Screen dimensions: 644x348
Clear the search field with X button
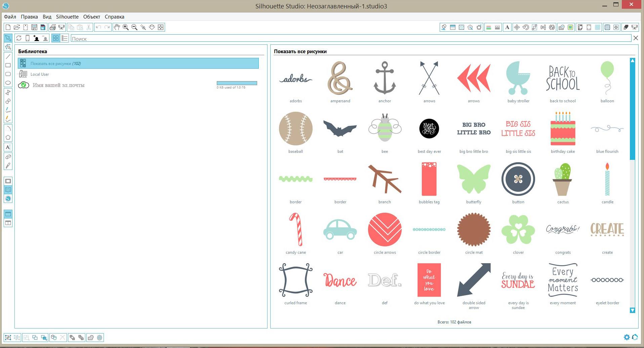click(x=636, y=38)
